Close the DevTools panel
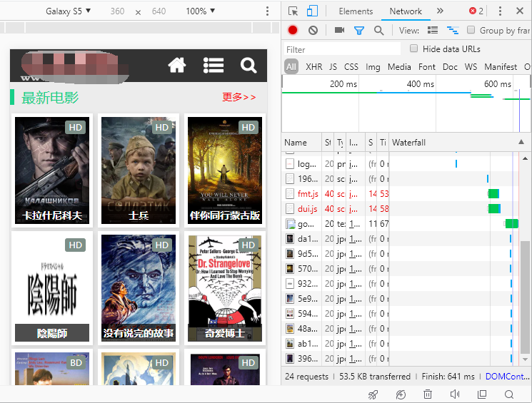532x403 pixels. coord(519,11)
